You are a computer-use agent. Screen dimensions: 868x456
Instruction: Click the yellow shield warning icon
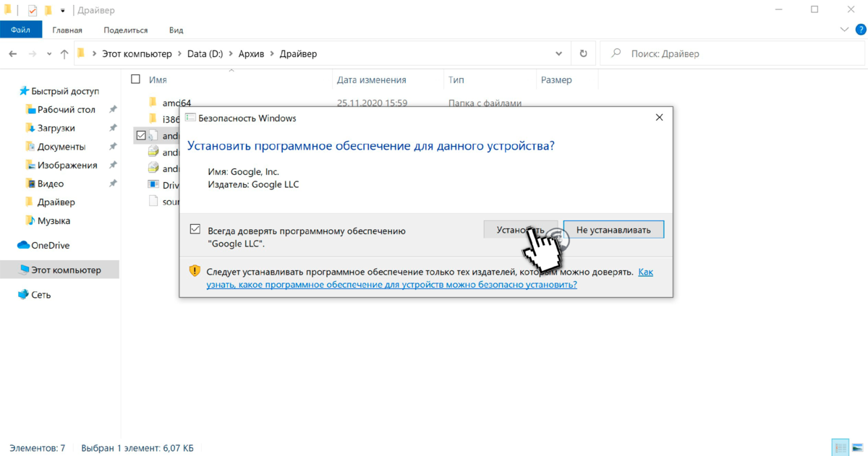tap(195, 272)
